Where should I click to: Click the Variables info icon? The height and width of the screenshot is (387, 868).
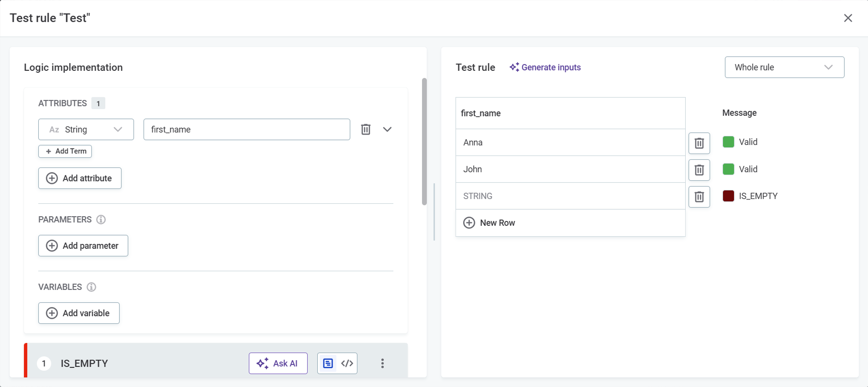point(91,287)
